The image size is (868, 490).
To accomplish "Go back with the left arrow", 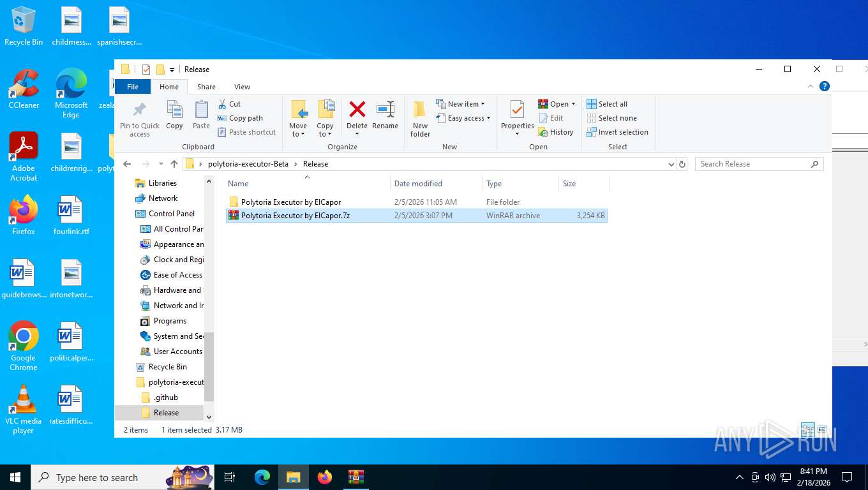I will point(127,164).
